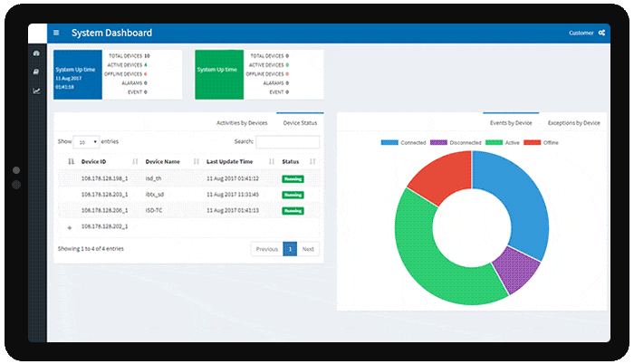This screenshot has height=364, width=634.
Task: Toggle the Active legend swatch
Action: (494, 142)
